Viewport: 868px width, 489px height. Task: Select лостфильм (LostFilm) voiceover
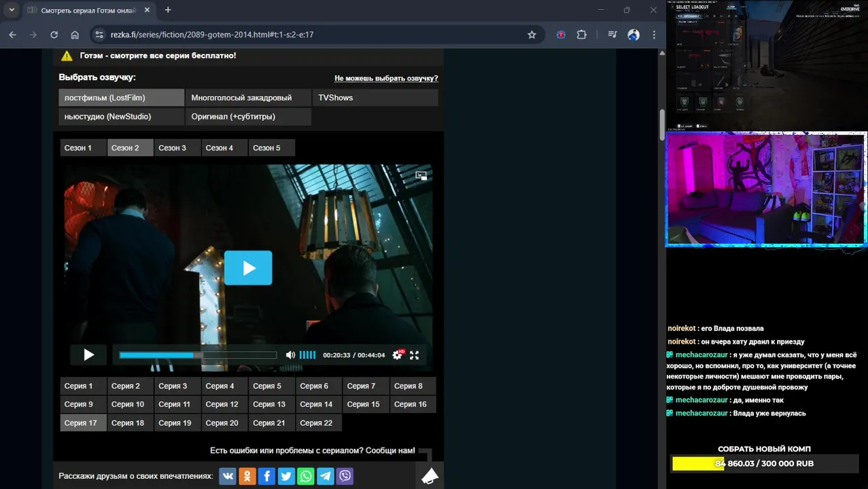(x=122, y=98)
